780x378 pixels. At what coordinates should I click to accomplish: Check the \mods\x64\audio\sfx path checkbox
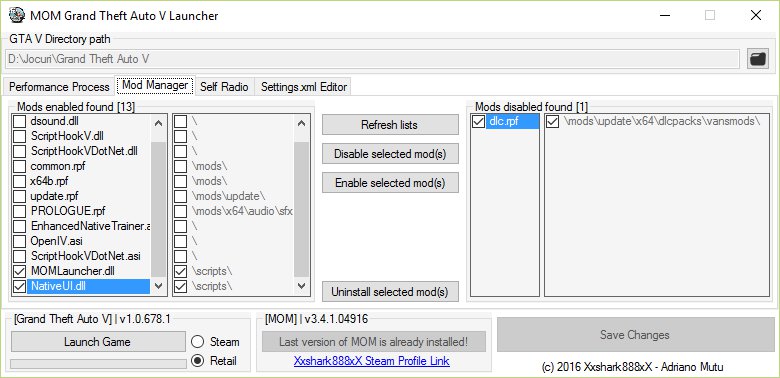point(181,211)
